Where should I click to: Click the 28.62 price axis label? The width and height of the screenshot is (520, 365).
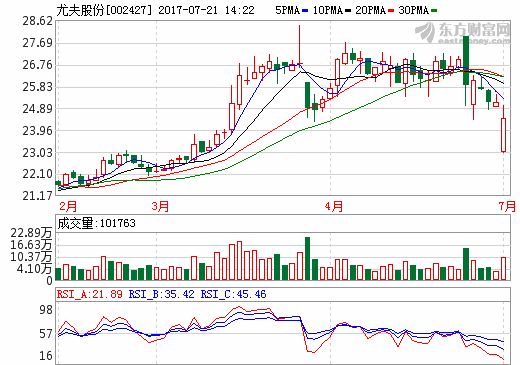click(38, 21)
